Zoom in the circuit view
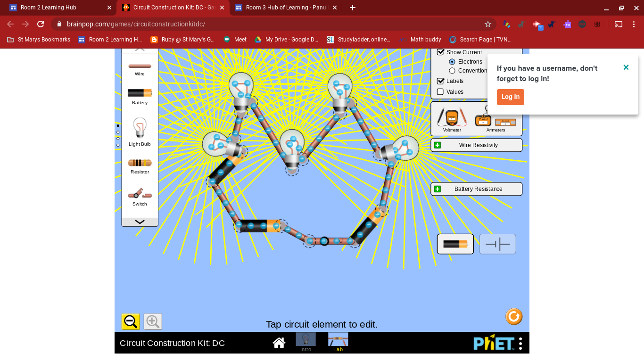Viewport: 644px width, 362px height. [x=153, y=321]
